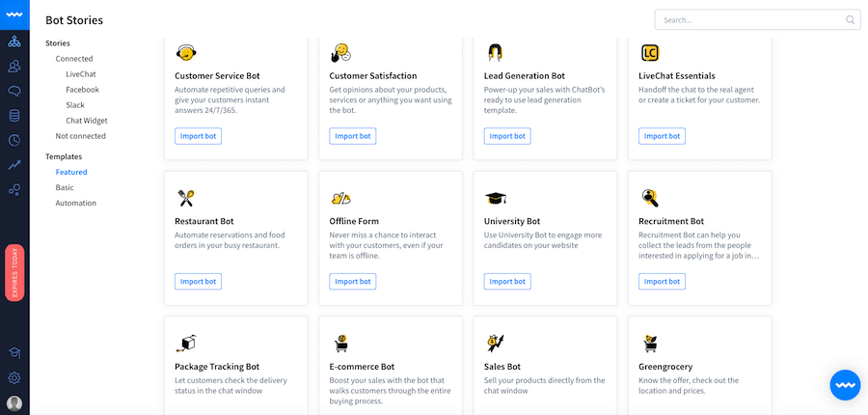Import the Customer Service Bot
The width and height of the screenshot is (868, 415).
click(198, 136)
